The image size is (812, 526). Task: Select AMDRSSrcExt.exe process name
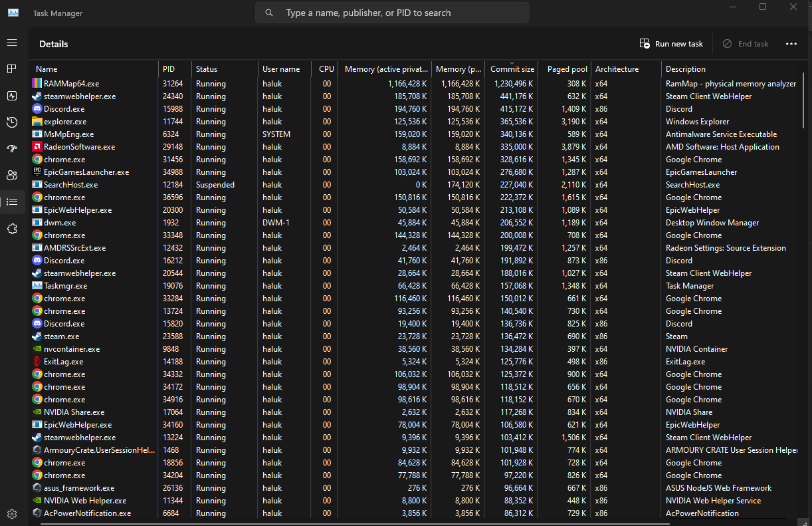coord(74,248)
